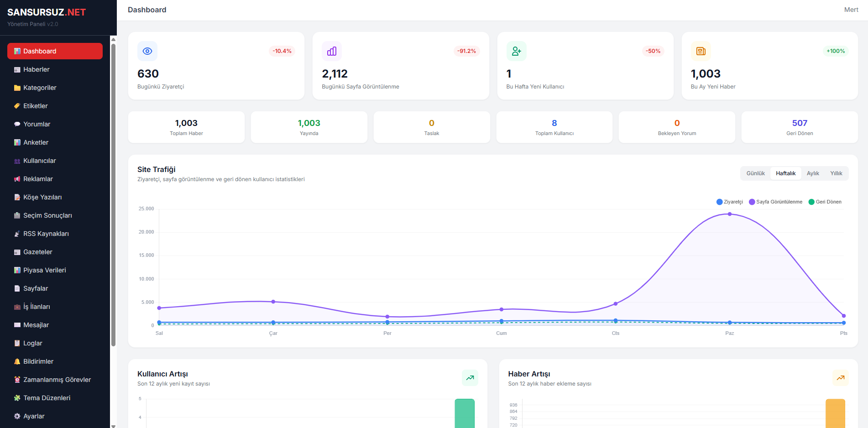The image size is (868, 428).
Task: Click the +100% change badge
Action: point(836,51)
